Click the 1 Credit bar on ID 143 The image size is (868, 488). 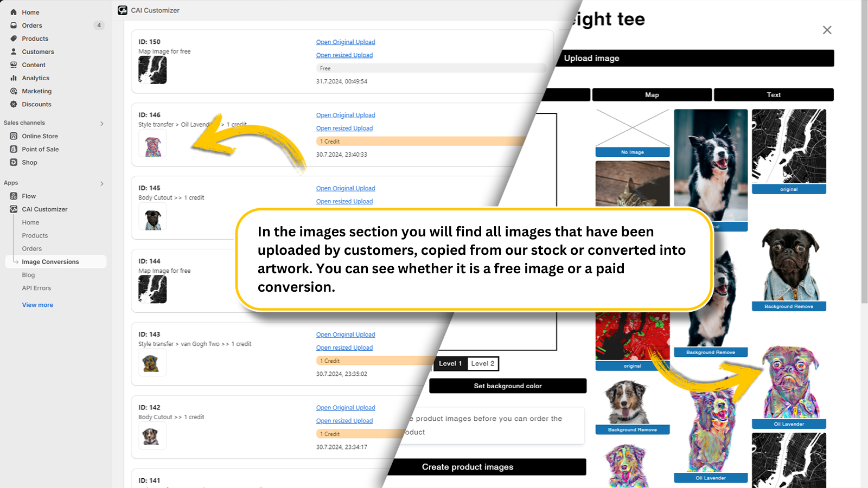tap(376, 361)
